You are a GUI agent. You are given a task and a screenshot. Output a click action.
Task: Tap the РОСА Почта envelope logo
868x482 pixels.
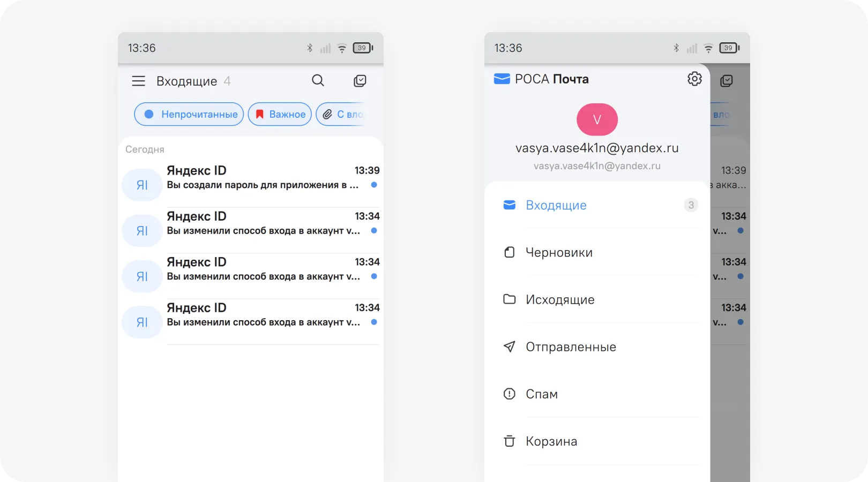point(502,79)
